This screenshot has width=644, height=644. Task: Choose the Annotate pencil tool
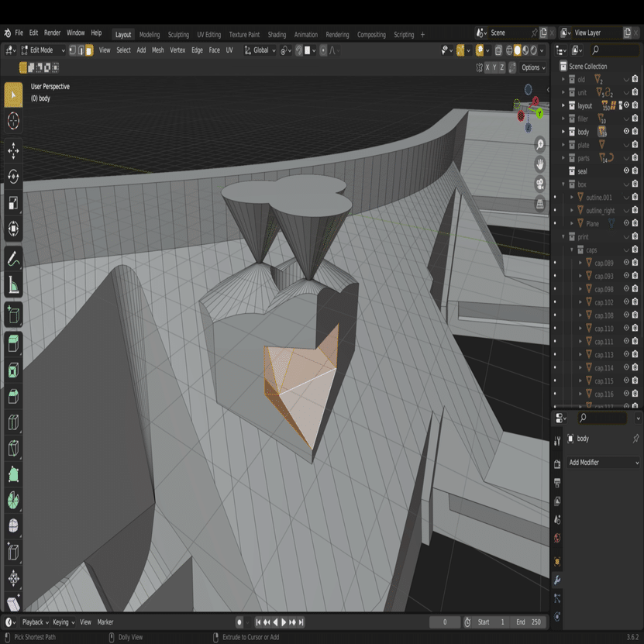click(x=13, y=260)
